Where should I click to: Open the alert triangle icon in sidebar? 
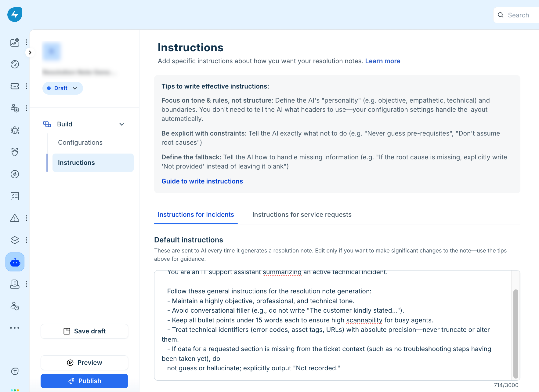point(15,218)
